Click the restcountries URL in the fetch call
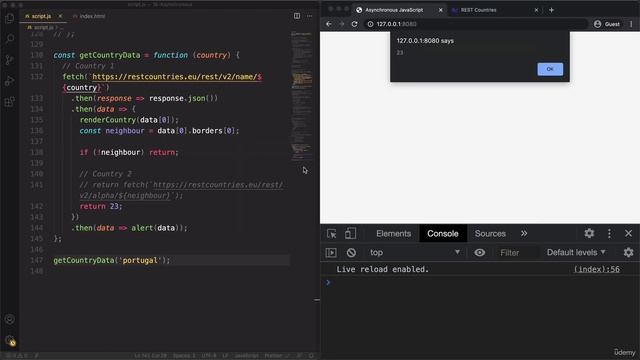The height and width of the screenshot is (360, 640). 177,77
